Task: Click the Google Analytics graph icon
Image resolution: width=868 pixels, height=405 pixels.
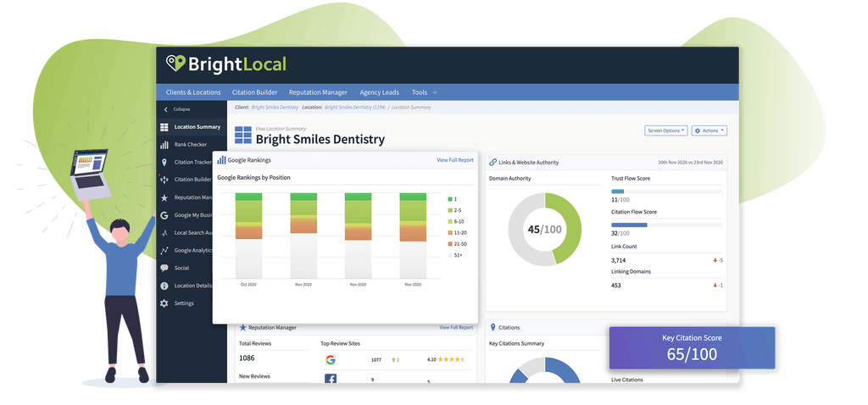Action: 164,251
